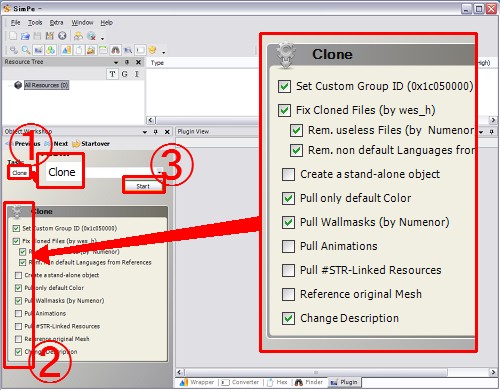Click Startover in Object Workshop
Image resolution: width=500 pixels, height=390 pixels.
coord(91,144)
